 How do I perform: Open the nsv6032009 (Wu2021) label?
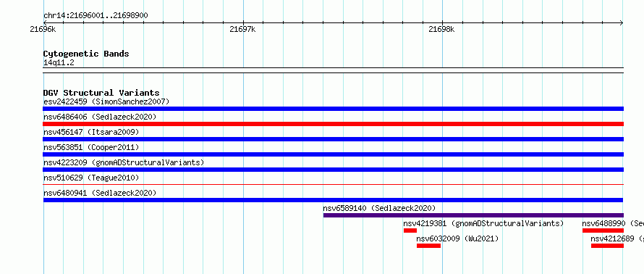tap(457, 238)
